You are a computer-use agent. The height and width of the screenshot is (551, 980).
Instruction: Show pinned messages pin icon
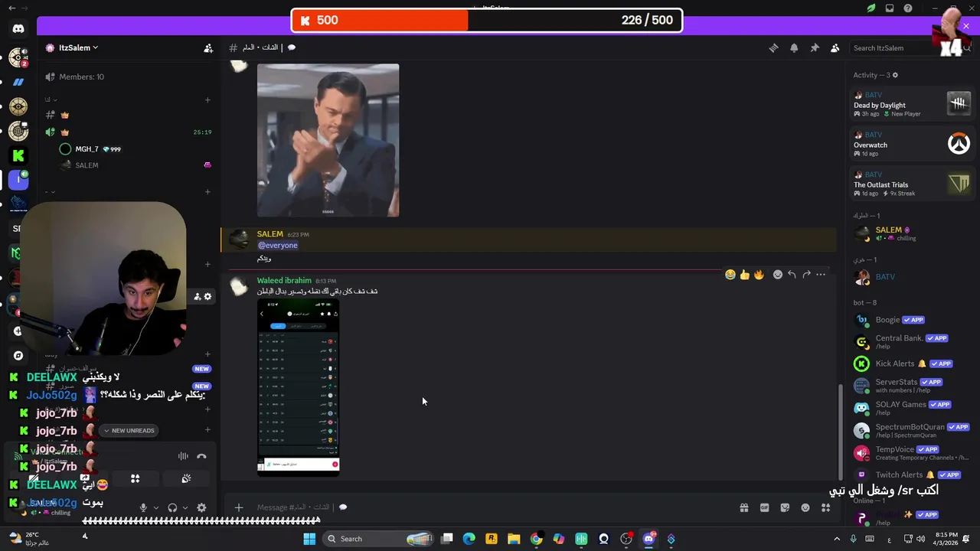[x=815, y=47]
